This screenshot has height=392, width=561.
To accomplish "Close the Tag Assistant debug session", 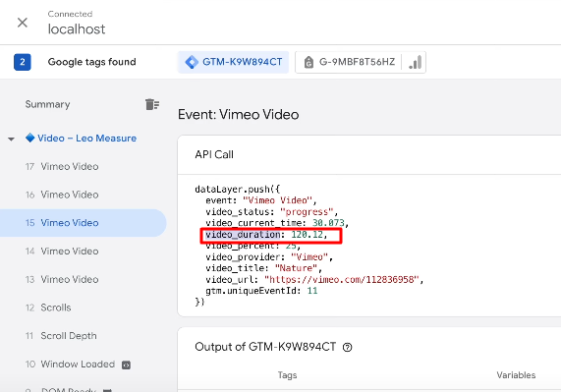I will click(23, 23).
